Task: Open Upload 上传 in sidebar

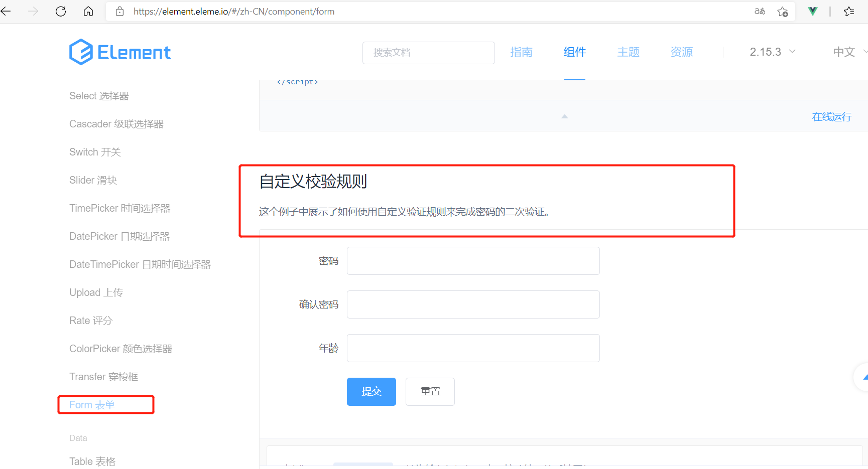Action: tap(96, 292)
